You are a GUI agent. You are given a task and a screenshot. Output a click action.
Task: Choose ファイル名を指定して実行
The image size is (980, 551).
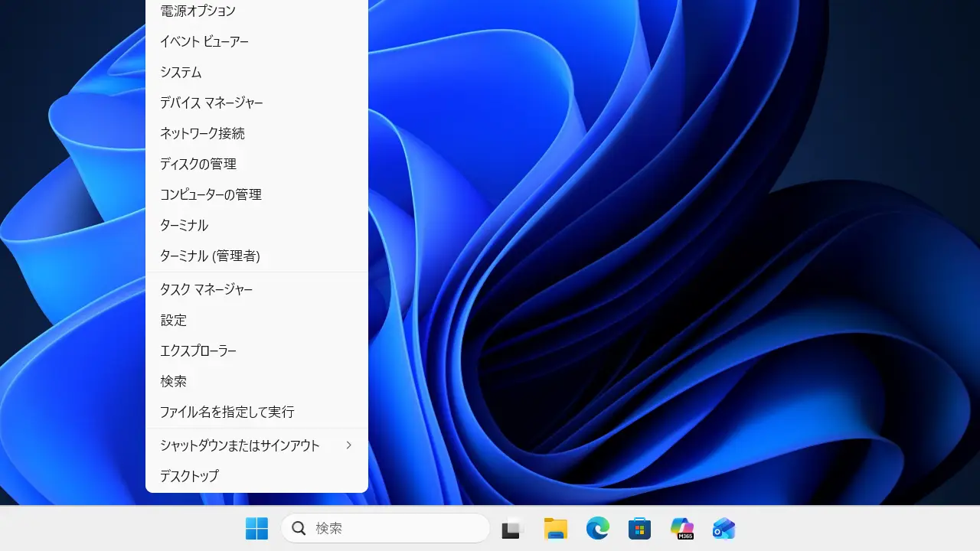pos(227,412)
